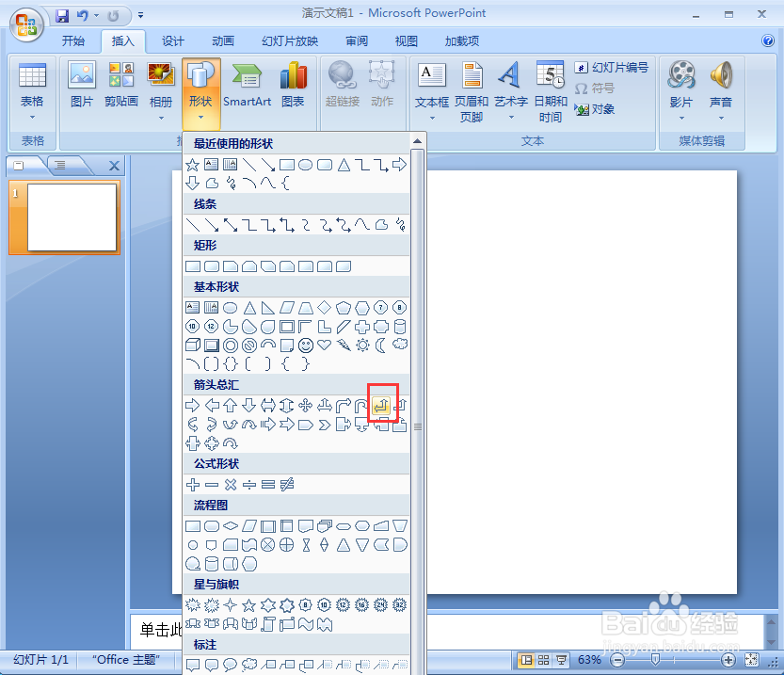The image size is (784, 675).
Task: Start slide show from status bar
Action: pyautogui.click(x=561, y=660)
